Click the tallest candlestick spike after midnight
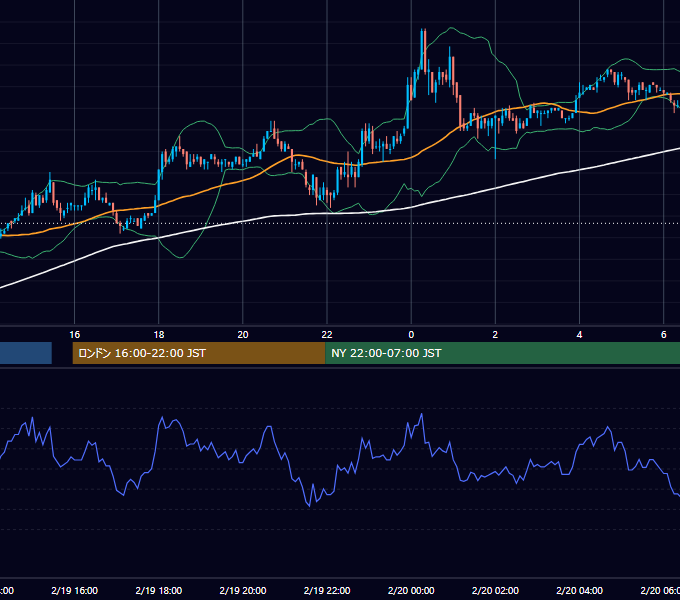The height and width of the screenshot is (600, 680). (422, 50)
